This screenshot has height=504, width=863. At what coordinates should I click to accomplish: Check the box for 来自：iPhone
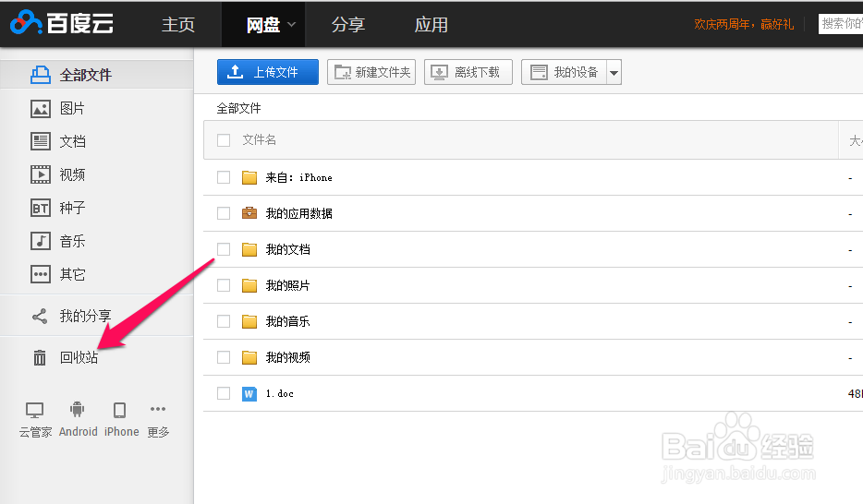(224, 177)
